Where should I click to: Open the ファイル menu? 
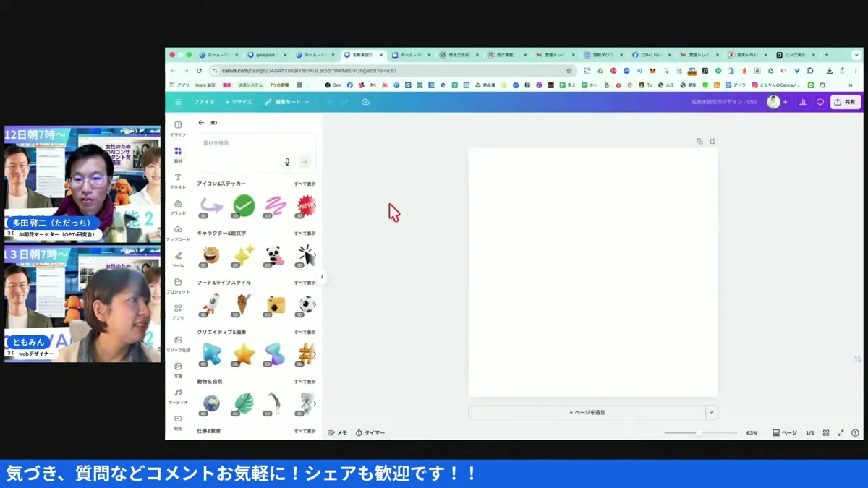(204, 102)
